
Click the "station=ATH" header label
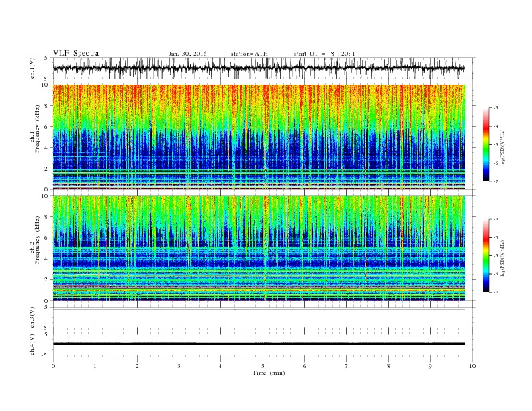coord(249,54)
